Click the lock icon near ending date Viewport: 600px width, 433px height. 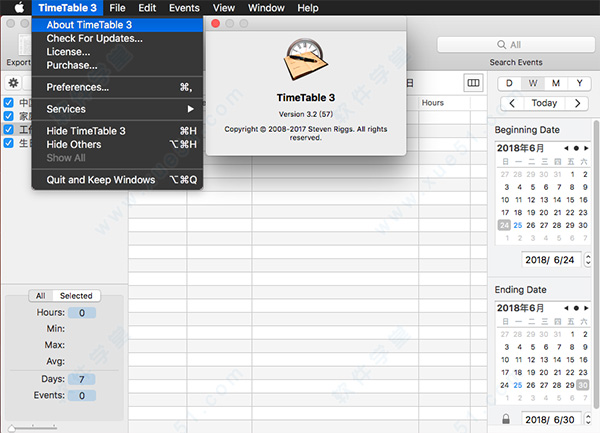(x=506, y=419)
